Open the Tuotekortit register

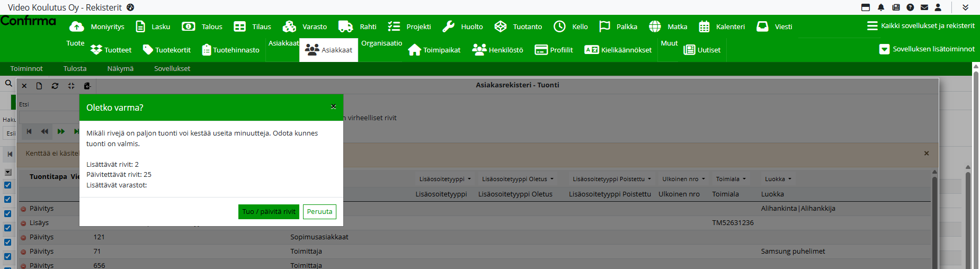(166, 50)
